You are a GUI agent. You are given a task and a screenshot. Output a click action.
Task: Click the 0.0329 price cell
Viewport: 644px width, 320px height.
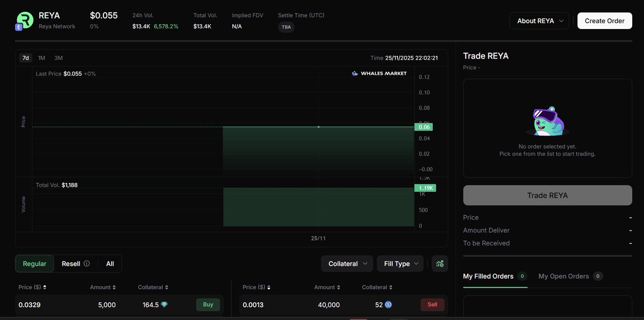point(30,304)
